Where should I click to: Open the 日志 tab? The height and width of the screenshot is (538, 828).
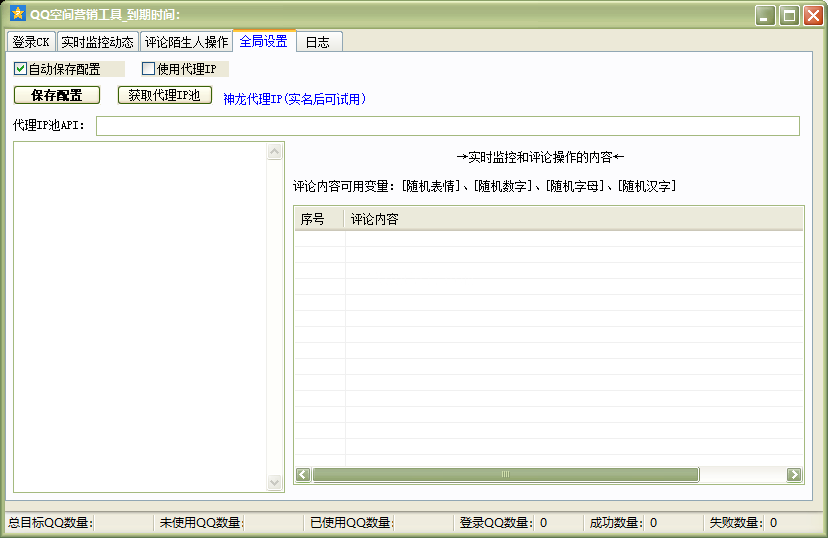(x=318, y=42)
